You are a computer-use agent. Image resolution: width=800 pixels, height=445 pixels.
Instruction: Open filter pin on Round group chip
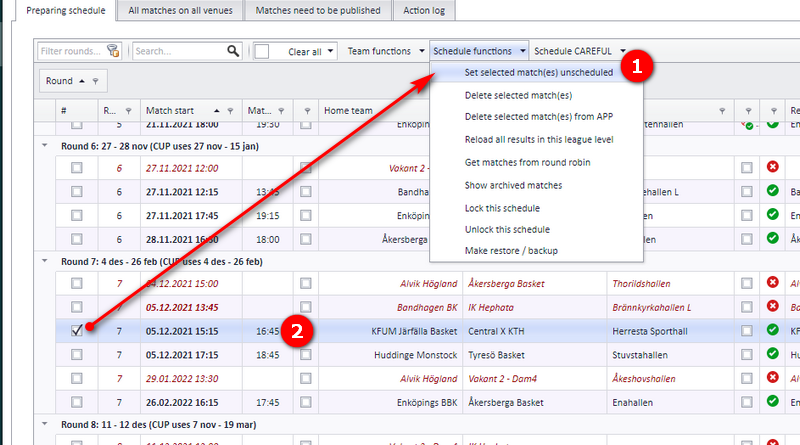(x=95, y=81)
